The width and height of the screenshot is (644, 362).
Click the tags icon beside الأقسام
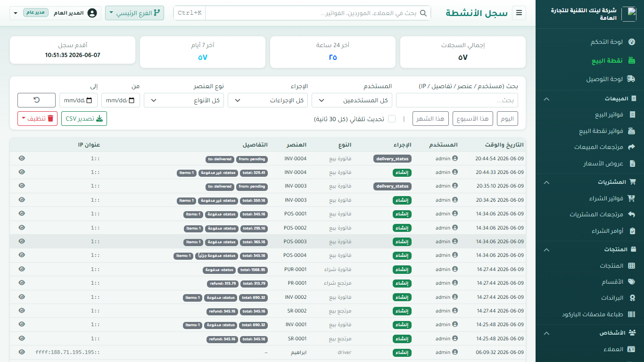pyautogui.click(x=632, y=282)
